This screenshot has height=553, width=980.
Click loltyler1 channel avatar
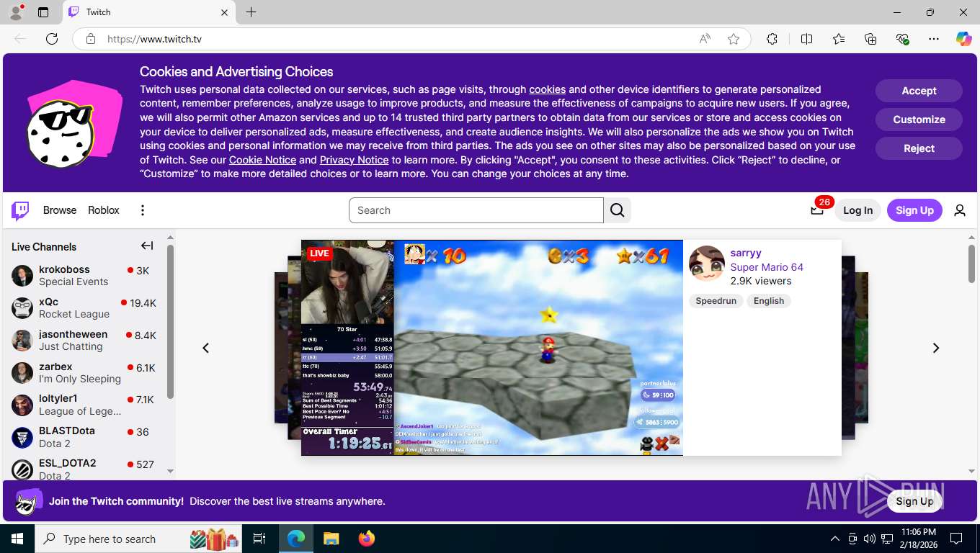(x=22, y=405)
